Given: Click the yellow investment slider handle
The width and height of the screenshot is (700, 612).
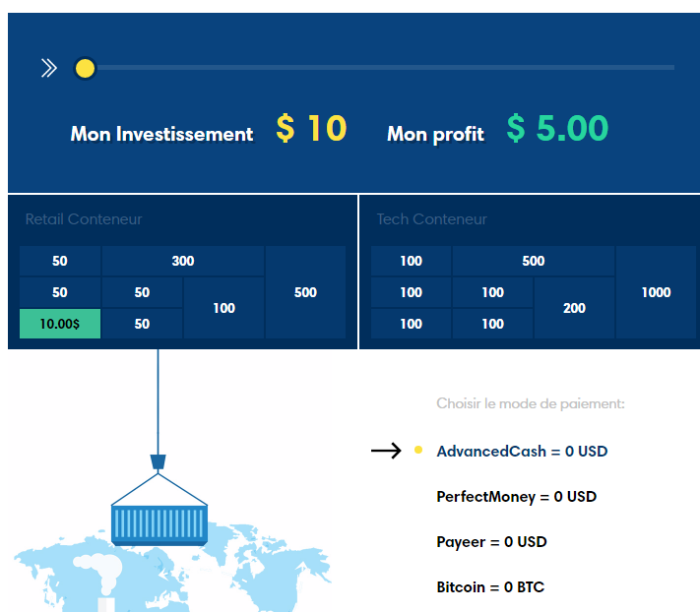Looking at the screenshot, I should 85,68.
